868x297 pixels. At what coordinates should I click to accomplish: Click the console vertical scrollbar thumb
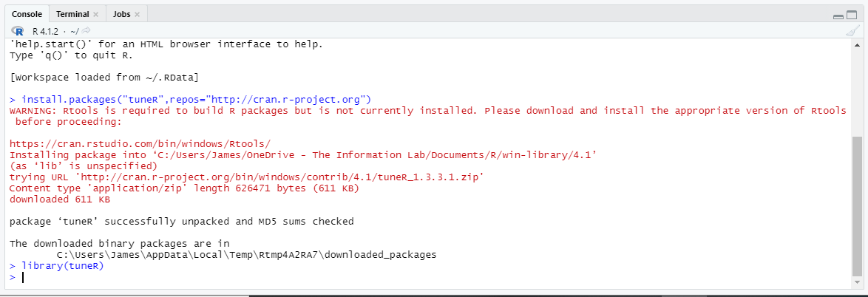click(857, 205)
